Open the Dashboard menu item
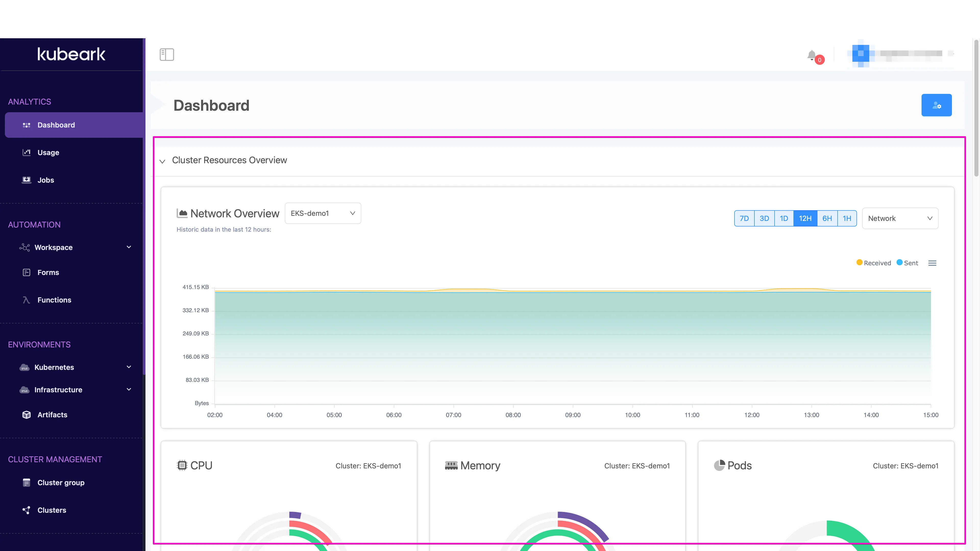 74,125
